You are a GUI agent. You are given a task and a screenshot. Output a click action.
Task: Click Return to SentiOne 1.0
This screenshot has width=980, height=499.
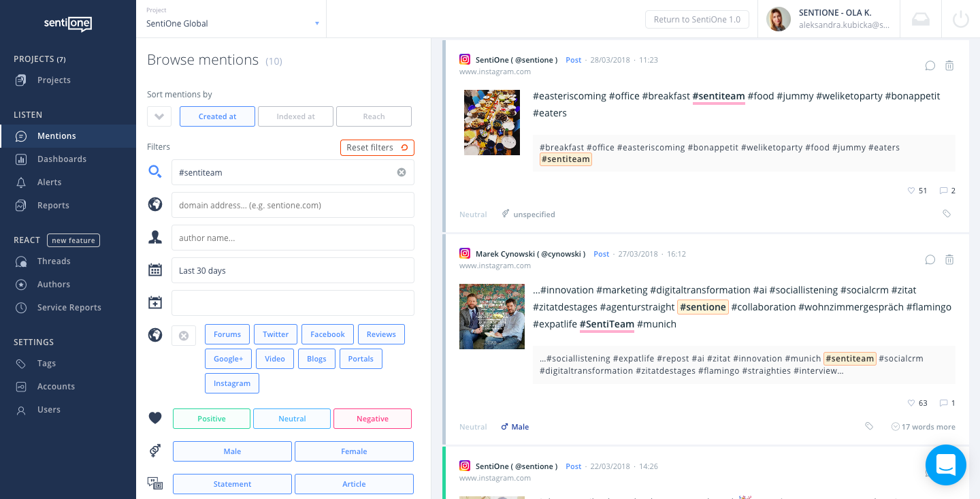(x=697, y=20)
